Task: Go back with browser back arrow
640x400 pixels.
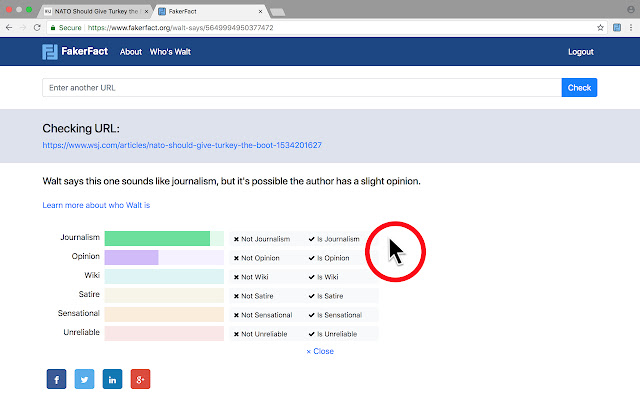Action: (x=9, y=28)
